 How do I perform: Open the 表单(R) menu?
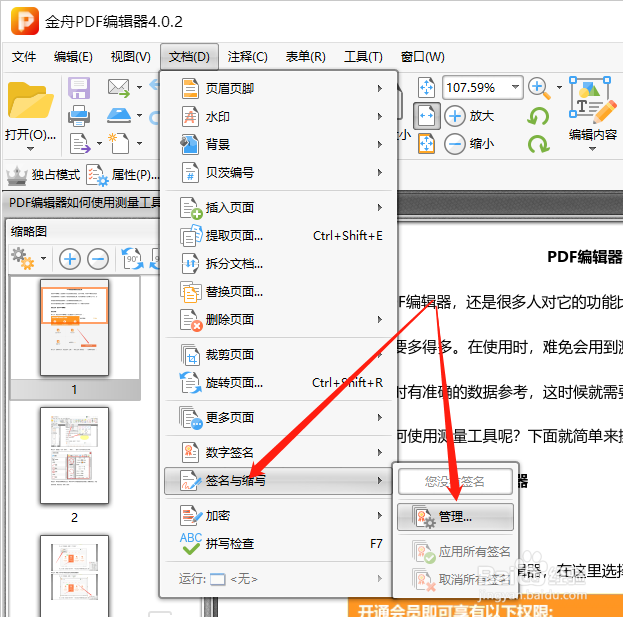click(306, 57)
